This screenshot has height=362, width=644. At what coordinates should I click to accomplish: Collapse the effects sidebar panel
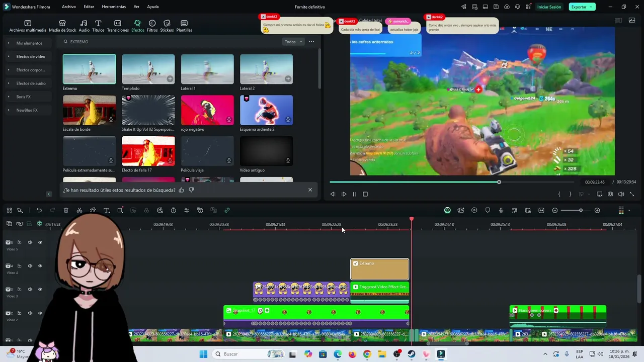coord(49,194)
